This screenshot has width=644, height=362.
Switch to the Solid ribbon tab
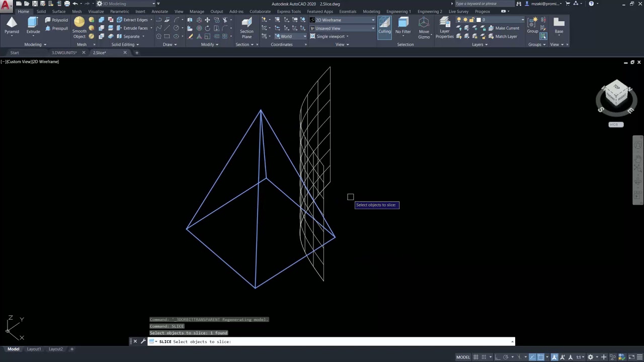tap(41, 12)
